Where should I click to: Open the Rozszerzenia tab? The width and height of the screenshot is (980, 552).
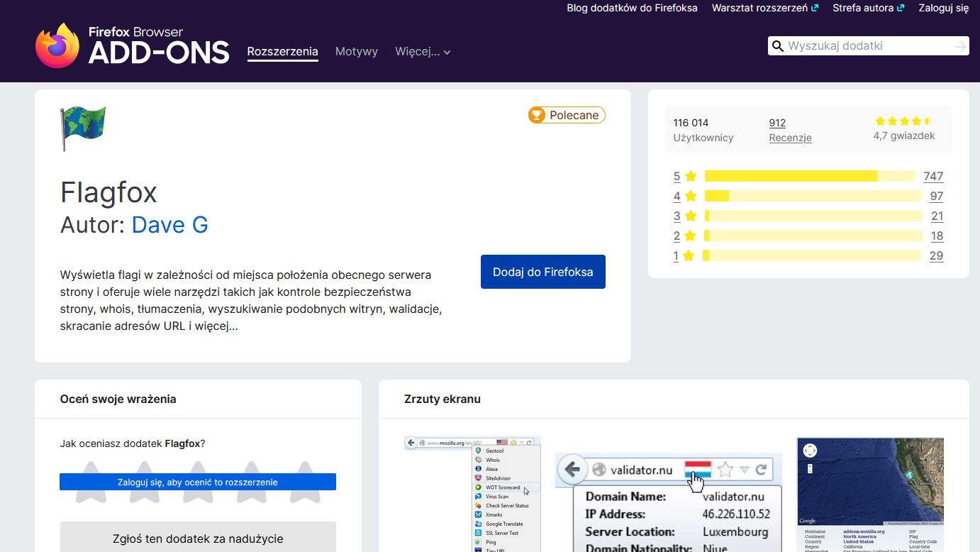[x=282, y=52]
